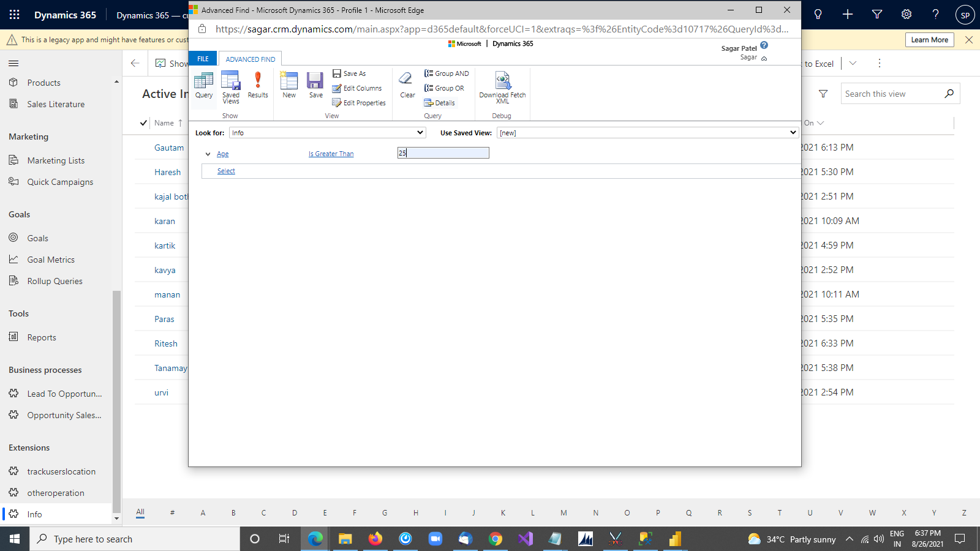
Task: Run the query with the Results button
Action: coord(258,85)
